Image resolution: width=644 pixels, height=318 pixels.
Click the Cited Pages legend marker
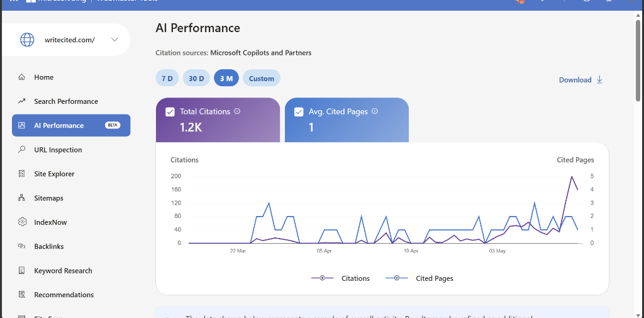(397, 278)
